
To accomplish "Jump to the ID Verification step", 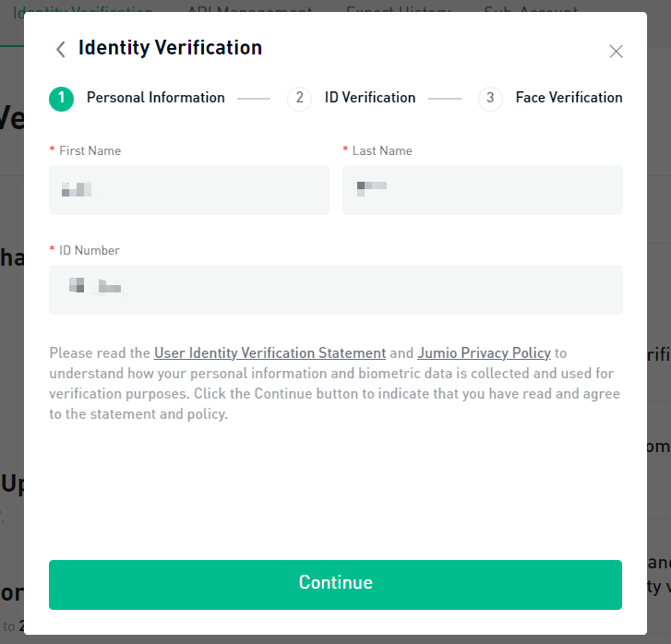I will coord(370,98).
